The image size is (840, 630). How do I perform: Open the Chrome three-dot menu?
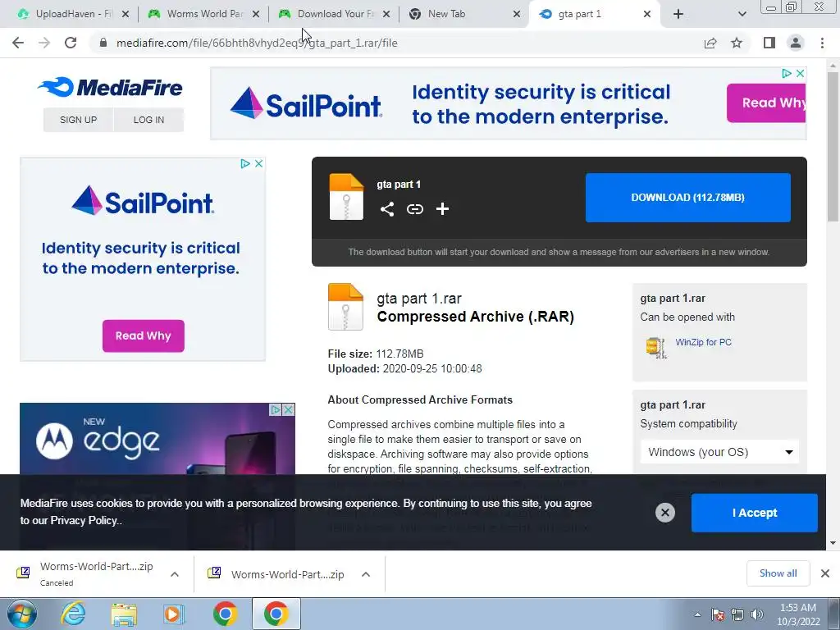point(822,43)
